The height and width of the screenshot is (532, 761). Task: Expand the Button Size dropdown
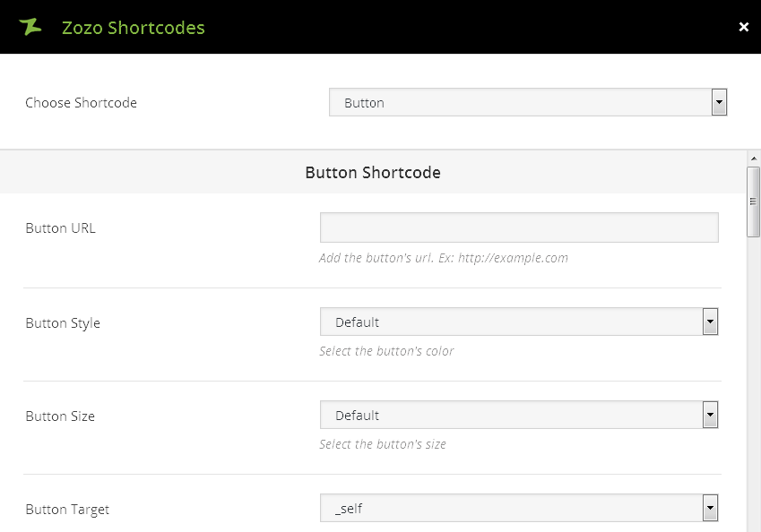[511, 416]
